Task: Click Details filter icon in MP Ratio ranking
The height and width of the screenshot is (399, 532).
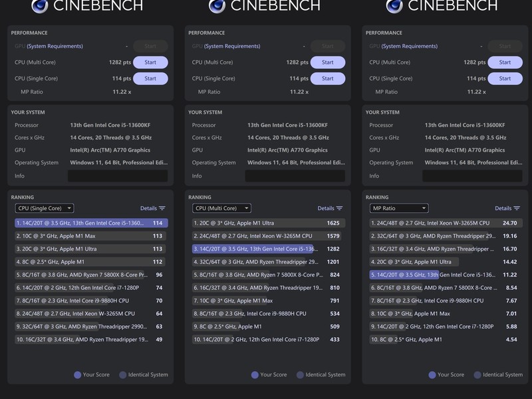Action: (517, 208)
